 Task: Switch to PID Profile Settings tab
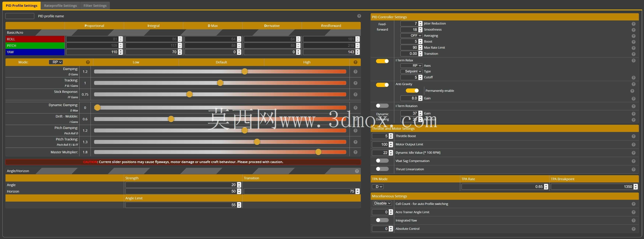pos(22,6)
